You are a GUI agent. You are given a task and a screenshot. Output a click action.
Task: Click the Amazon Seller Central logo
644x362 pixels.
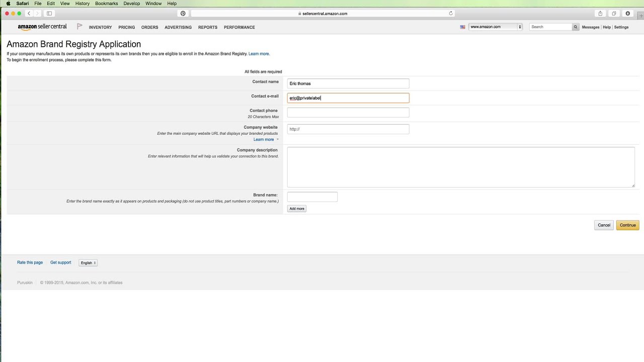point(42,27)
